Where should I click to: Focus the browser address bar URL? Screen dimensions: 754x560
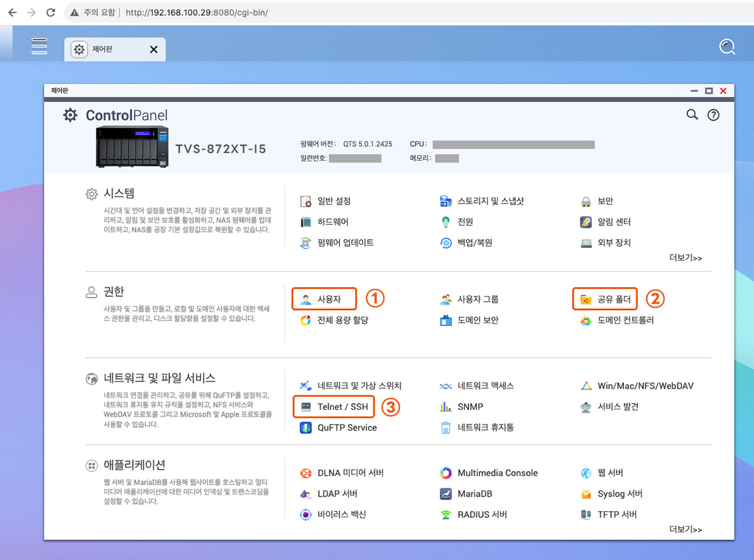tap(197, 13)
